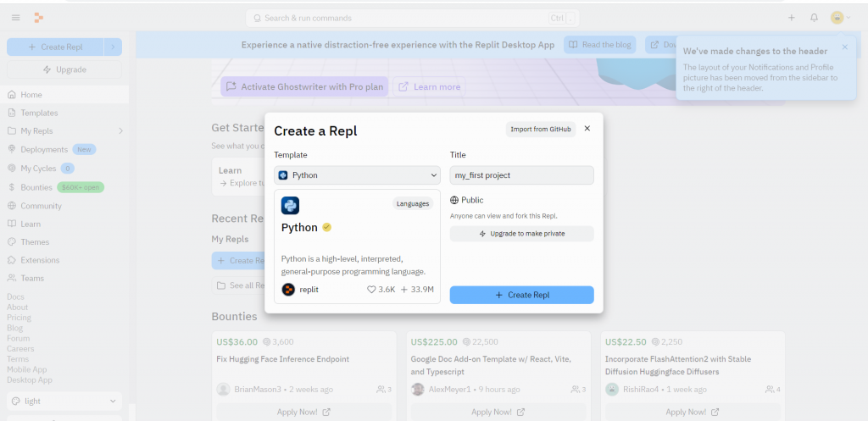Viewport: 868px width, 421px height.
Task: Expand the My Repls chevron
Action: 120,131
